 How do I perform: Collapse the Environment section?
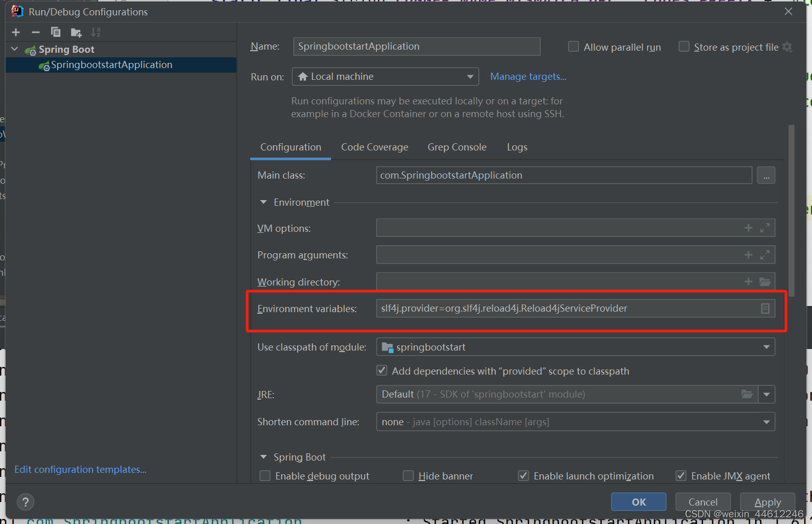coord(264,202)
